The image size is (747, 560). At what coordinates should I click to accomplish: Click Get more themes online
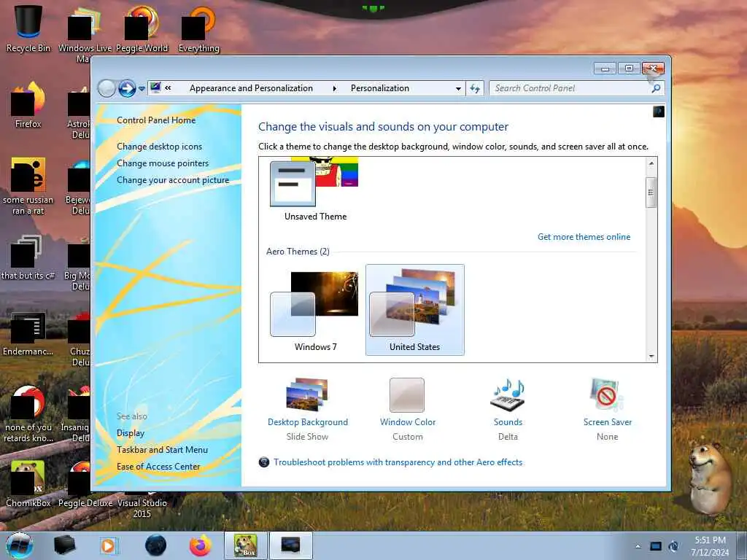584,237
